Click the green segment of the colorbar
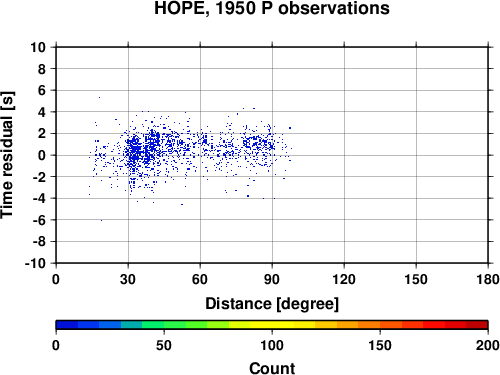The height and width of the screenshot is (375, 500). click(x=175, y=325)
